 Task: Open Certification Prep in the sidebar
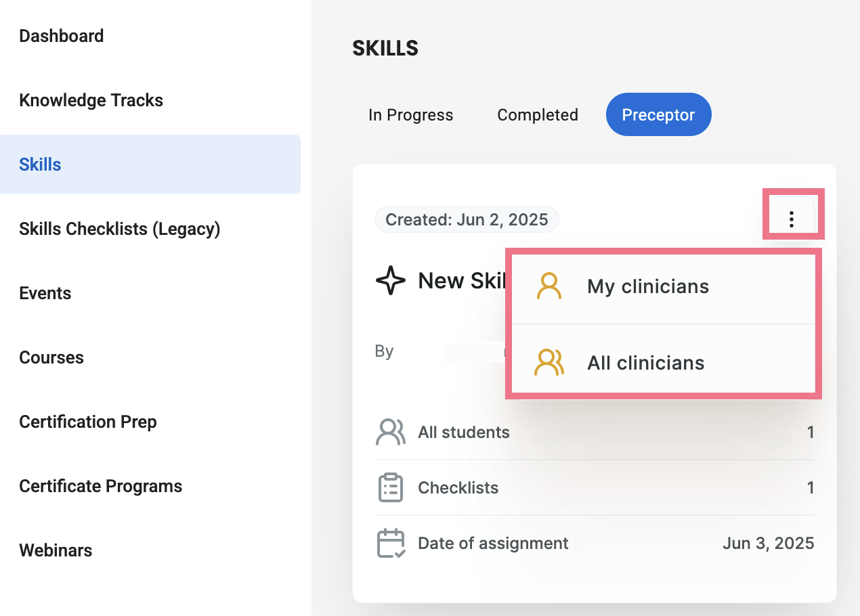pyautogui.click(x=88, y=422)
